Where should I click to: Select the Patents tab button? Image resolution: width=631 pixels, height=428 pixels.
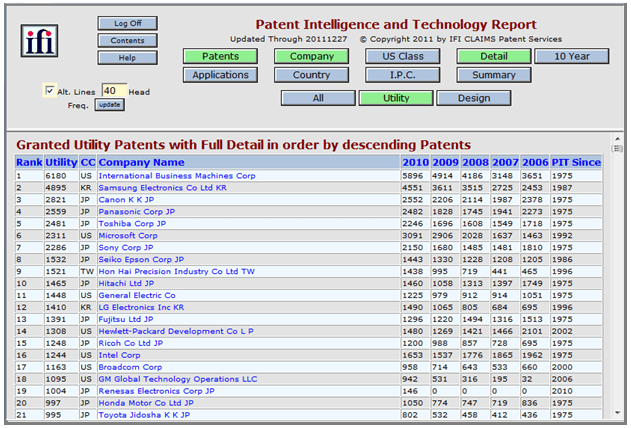(x=221, y=56)
